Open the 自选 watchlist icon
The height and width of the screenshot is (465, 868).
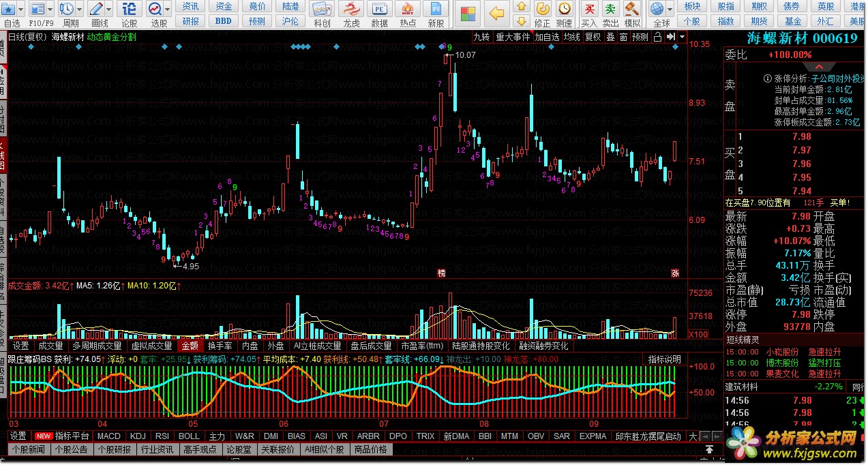coord(10,9)
